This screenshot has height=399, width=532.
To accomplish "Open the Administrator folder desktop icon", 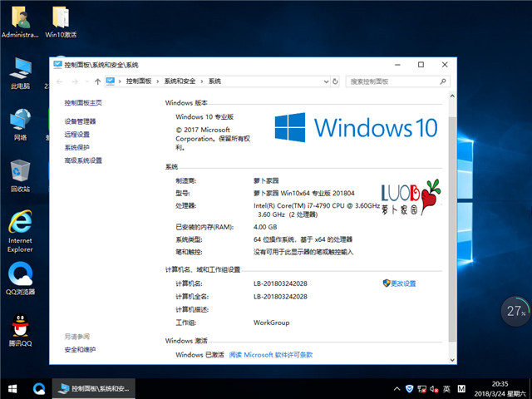I will 20,21.
